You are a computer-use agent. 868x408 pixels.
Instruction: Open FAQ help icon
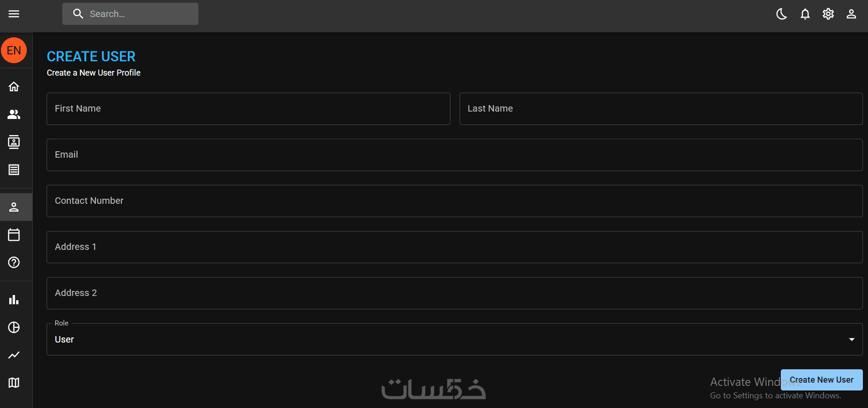pos(14,262)
